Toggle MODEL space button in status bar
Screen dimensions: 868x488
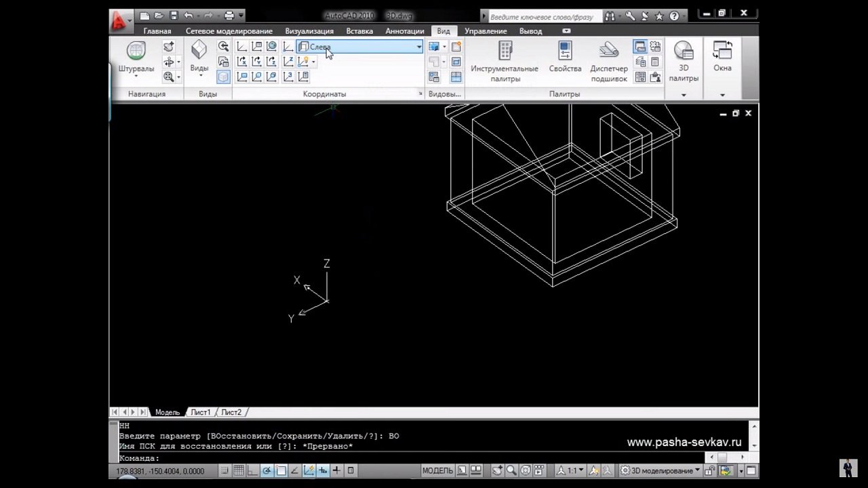[x=437, y=470]
